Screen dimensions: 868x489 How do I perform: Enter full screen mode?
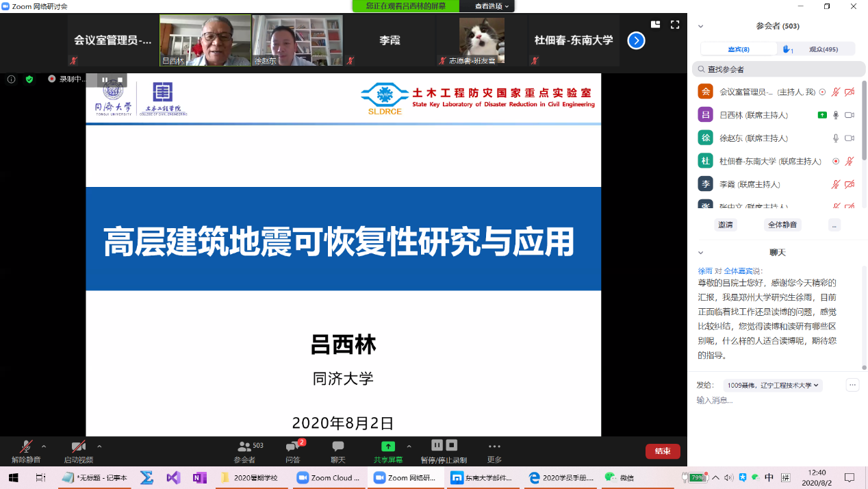674,25
